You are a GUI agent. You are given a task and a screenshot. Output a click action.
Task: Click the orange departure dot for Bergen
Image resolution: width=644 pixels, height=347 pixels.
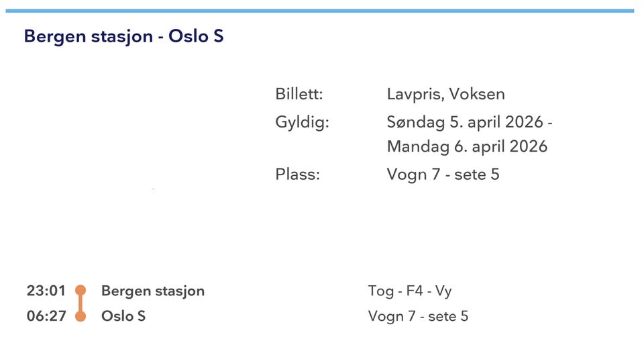click(80, 291)
